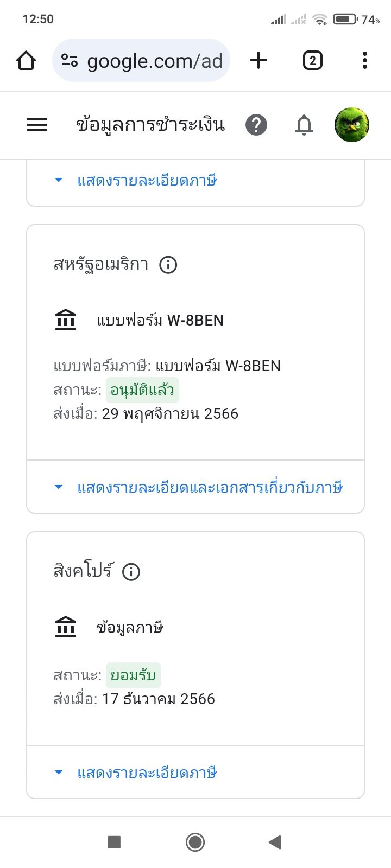Tap the Android back triangle button
The width and height of the screenshot is (391, 868).
[x=275, y=842]
